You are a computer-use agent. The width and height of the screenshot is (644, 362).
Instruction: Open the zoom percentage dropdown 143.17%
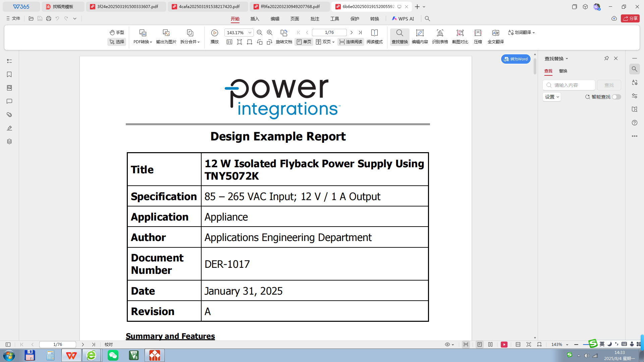click(250, 33)
